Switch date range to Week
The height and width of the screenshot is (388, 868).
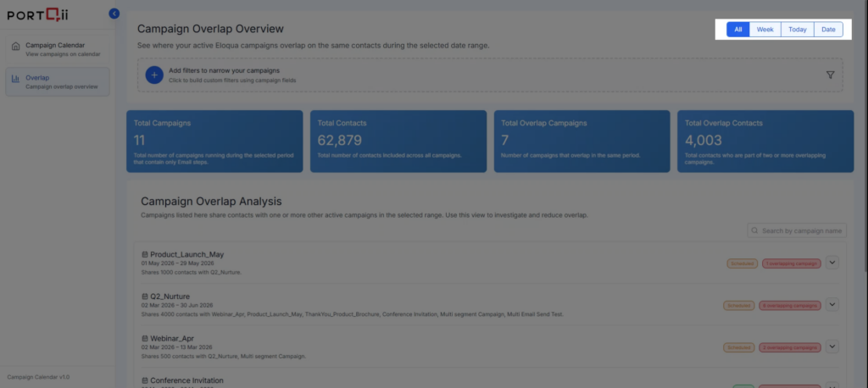[765, 30]
